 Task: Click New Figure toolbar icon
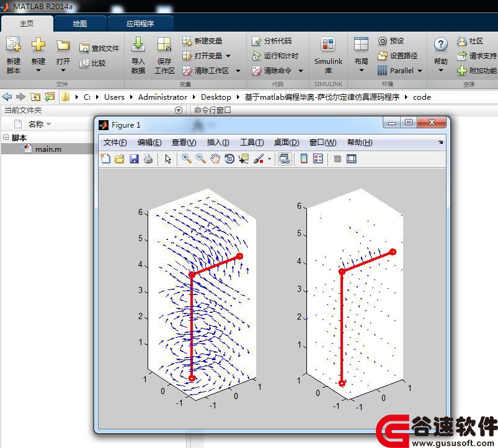105,159
